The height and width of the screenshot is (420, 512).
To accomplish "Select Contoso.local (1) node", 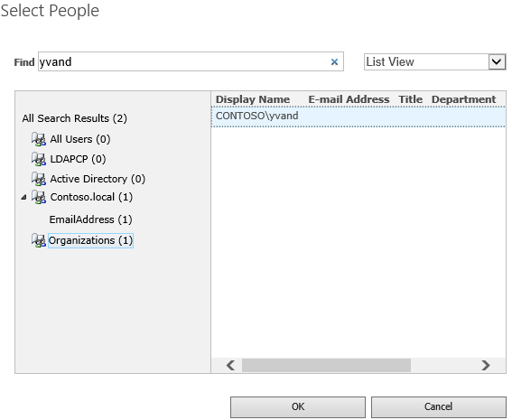I will pyautogui.click(x=91, y=197).
